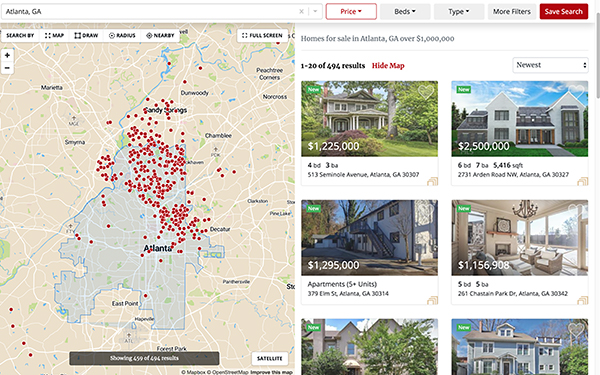This screenshot has width=600, height=375.
Task: Expand the Beds filter dropdown
Action: (x=405, y=11)
